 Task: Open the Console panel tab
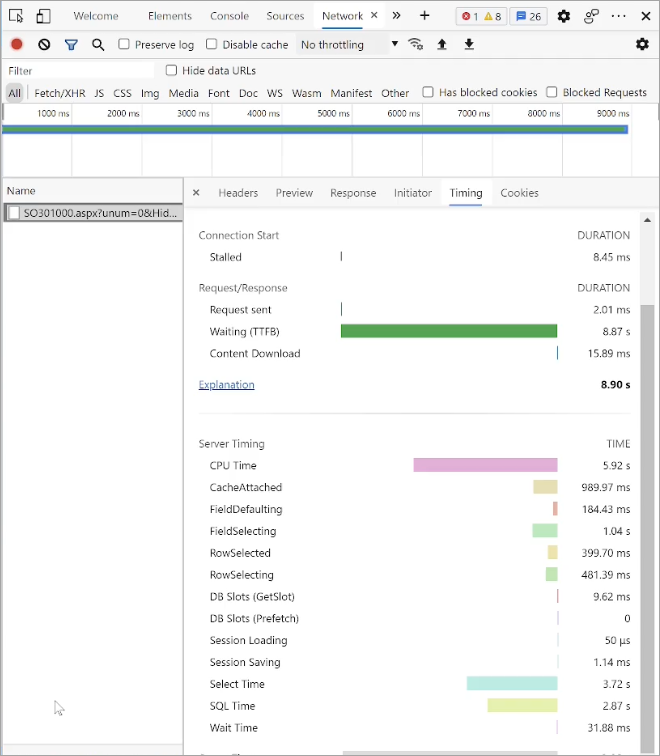pos(229,16)
